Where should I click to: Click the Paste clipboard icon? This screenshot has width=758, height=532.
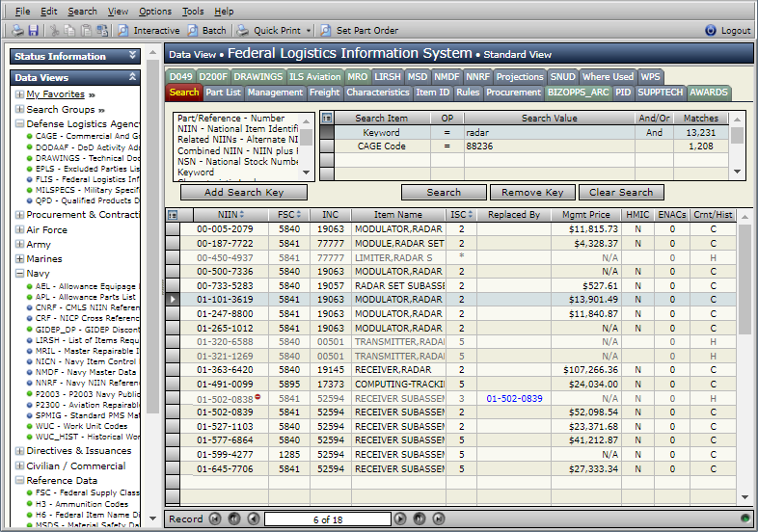click(x=86, y=31)
